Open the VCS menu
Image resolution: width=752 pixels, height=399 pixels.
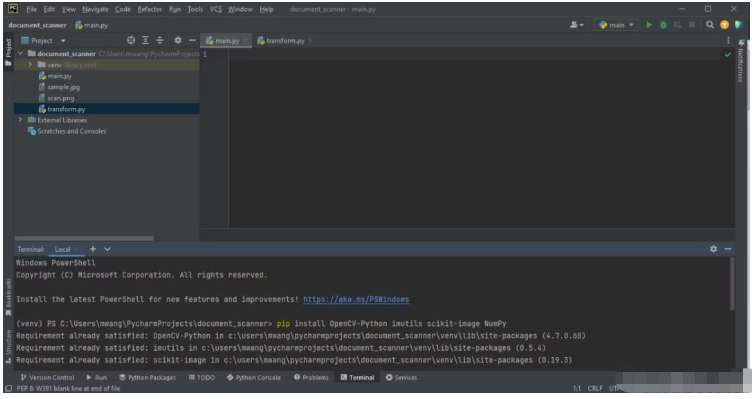(215, 9)
